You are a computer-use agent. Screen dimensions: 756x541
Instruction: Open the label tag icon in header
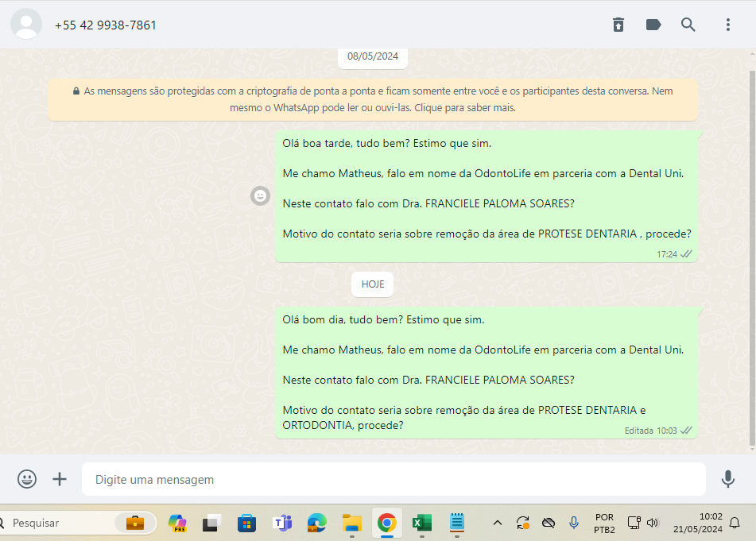point(653,25)
